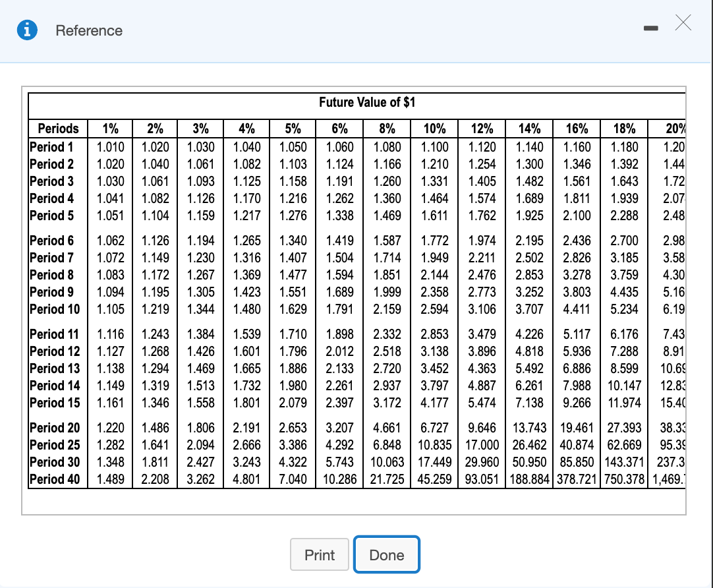Click the Period 11 row label
Image resolution: width=713 pixels, height=588 pixels.
coord(54,334)
